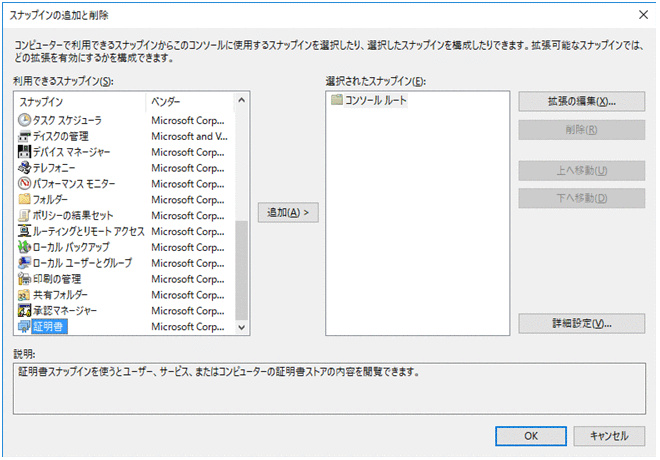Click the 説明 description text box
Screen dimensions: 660x460
click(x=330, y=388)
